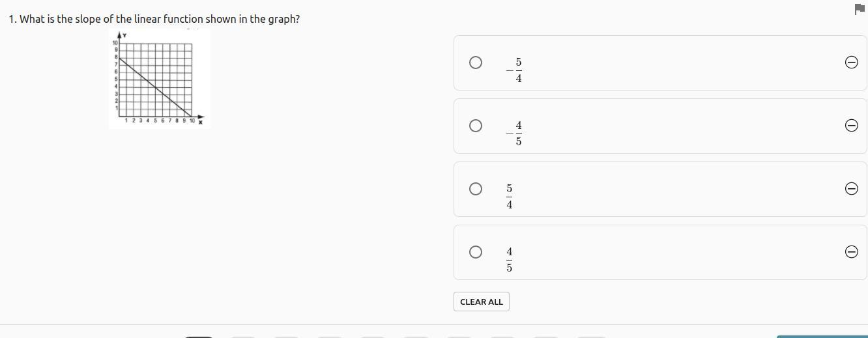This screenshot has width=868, height=338.
Task: Select the −5/4 radio button
Action: [x=476, y=63]
